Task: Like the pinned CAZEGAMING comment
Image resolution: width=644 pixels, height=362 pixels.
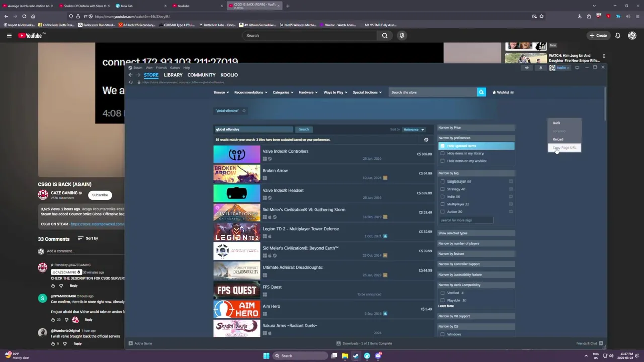Action: 53,286
